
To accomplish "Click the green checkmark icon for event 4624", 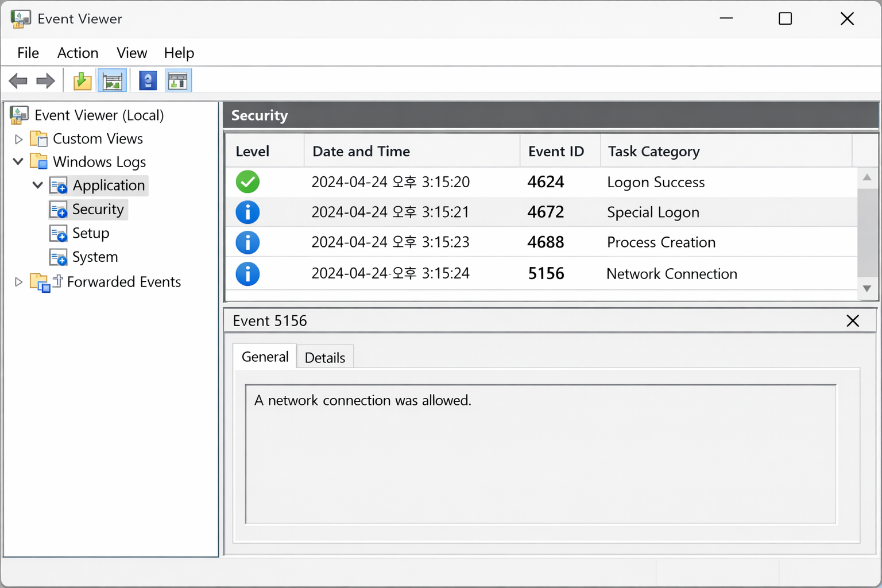I will click(x=247, y=182).
